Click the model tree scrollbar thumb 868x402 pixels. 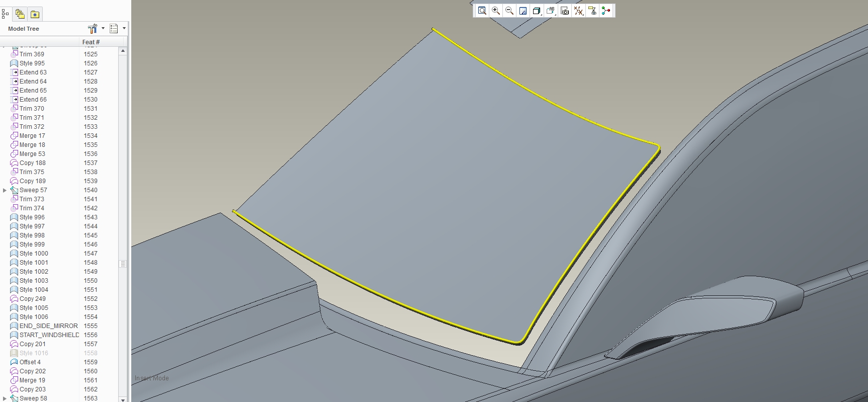[x=123, y=264]
